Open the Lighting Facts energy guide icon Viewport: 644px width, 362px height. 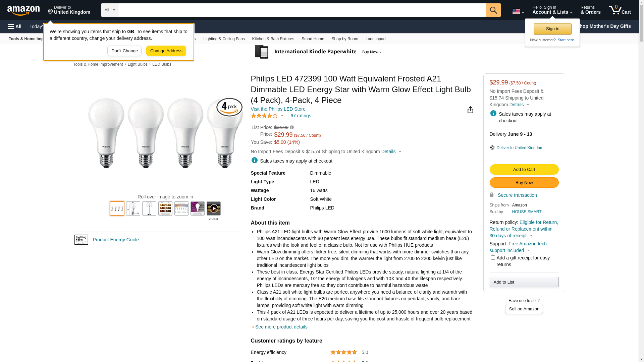(81, 240)
